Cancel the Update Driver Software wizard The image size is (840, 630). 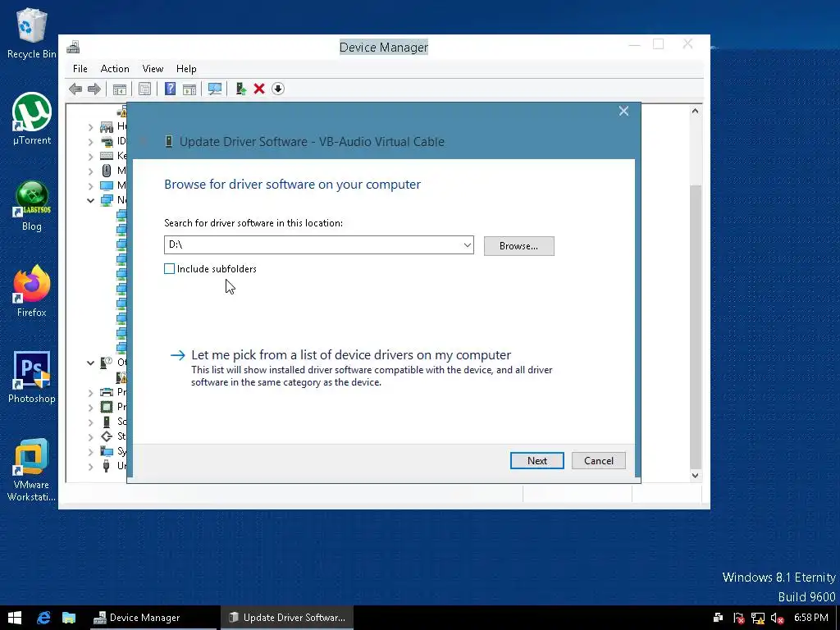coord(598,461)
